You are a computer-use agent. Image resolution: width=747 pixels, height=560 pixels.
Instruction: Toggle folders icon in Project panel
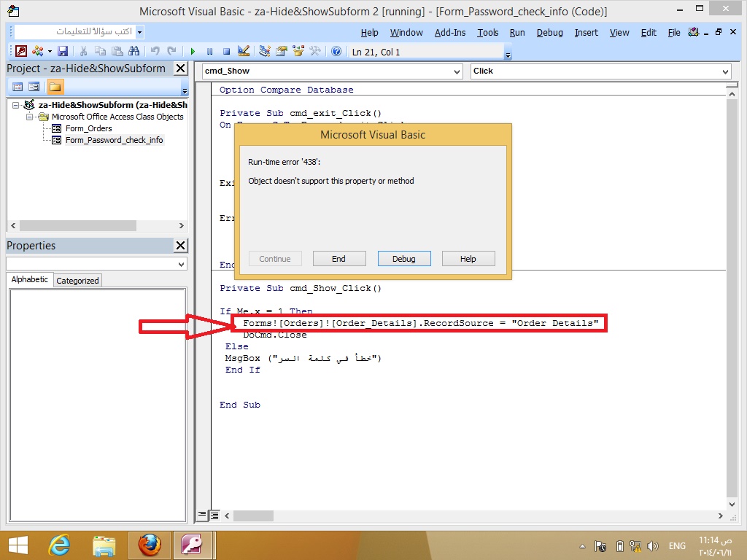(55, 87)
